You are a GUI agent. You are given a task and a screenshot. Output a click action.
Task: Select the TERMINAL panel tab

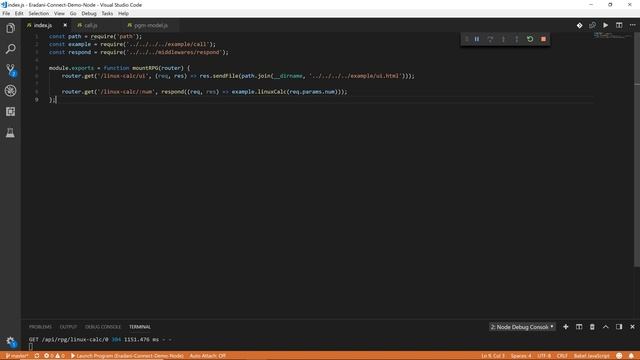[x=140, y=327]
